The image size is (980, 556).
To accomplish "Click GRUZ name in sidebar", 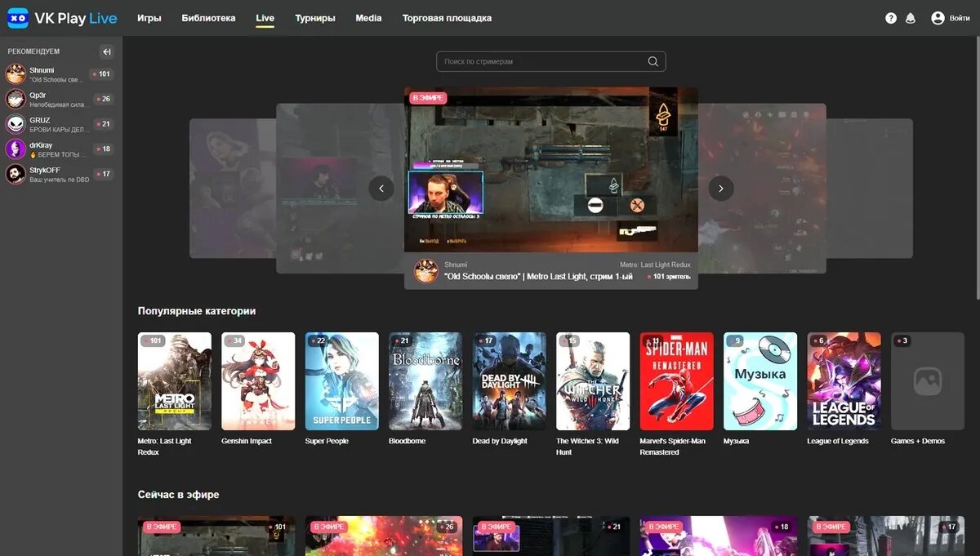I will (x=40, y=120).
